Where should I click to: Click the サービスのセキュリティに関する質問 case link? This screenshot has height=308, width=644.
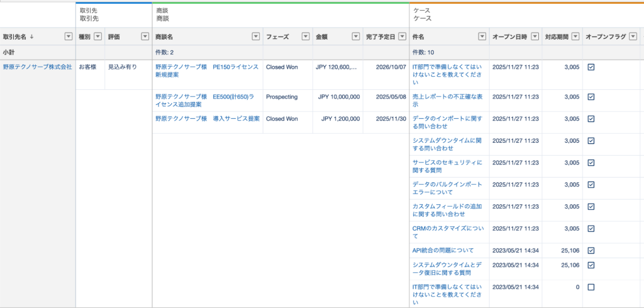[x=447, y=166]
